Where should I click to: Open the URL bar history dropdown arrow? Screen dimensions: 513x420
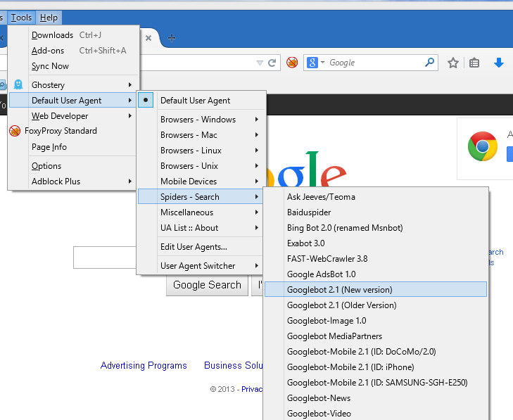(x=260, y=63)
